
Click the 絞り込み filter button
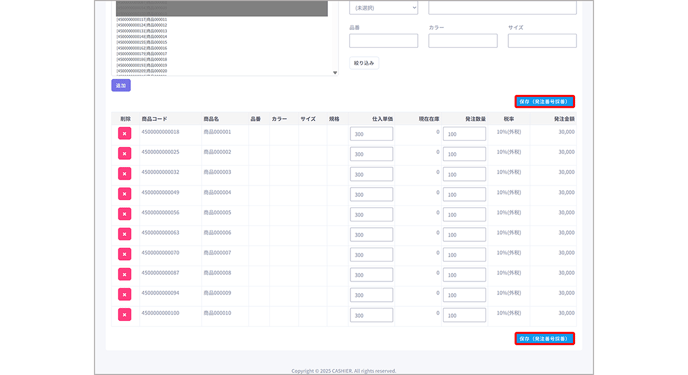[364, 63]
